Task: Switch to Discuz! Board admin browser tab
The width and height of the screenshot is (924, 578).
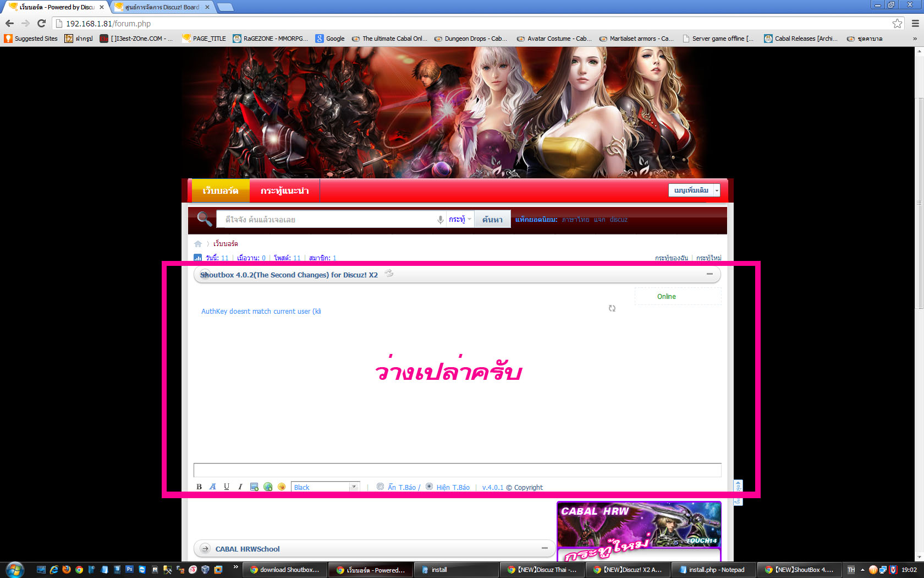Action: [162, 7]
